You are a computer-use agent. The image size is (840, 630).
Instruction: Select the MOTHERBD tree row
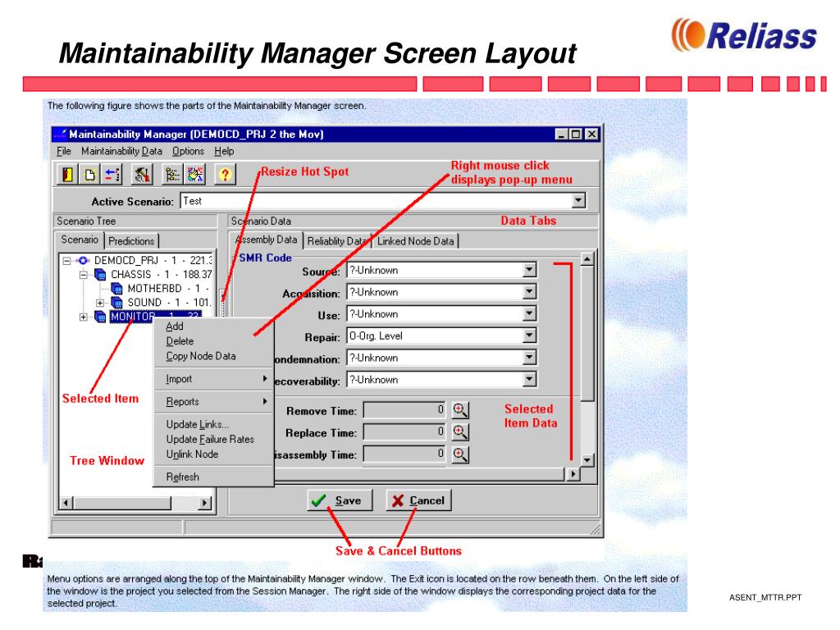pos(168,289)
